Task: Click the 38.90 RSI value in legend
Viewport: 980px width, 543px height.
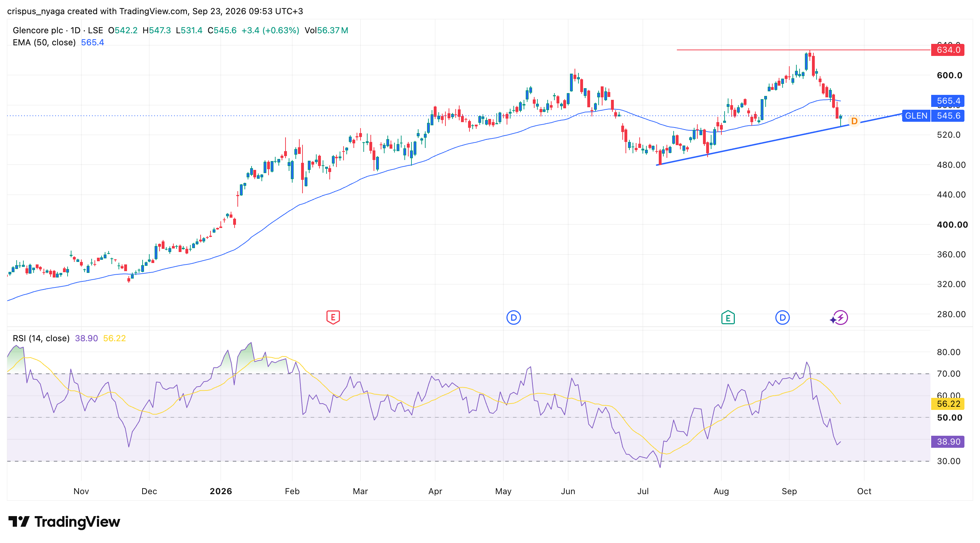Action: (86, 338)
